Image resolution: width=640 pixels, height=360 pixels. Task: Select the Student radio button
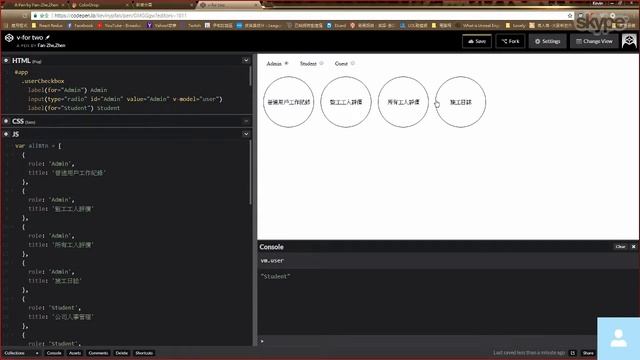point(321,63)
